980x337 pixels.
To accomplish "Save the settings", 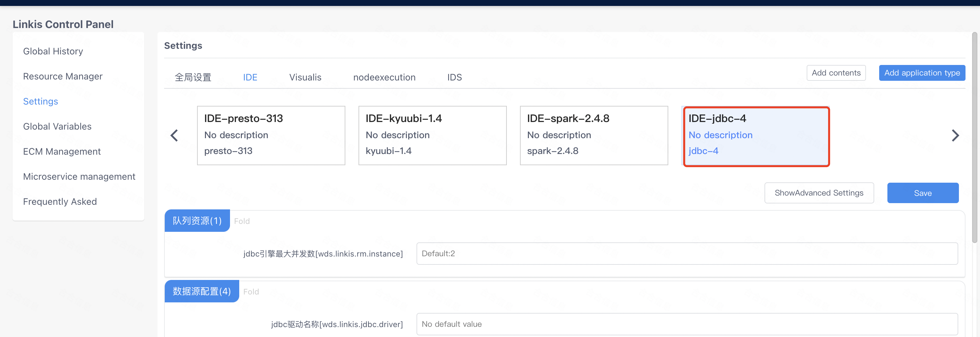I will pos(923,193).
